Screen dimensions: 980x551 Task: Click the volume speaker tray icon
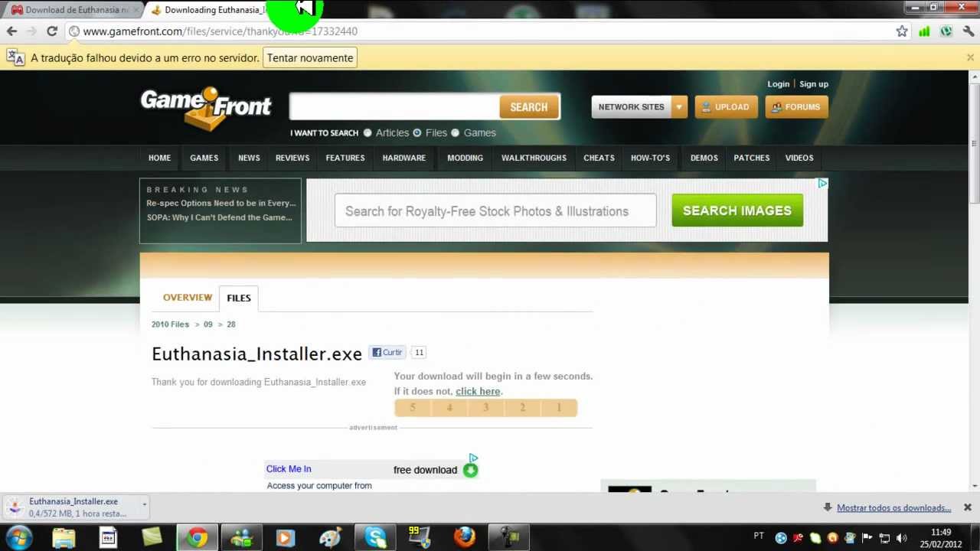pos(901,538)
